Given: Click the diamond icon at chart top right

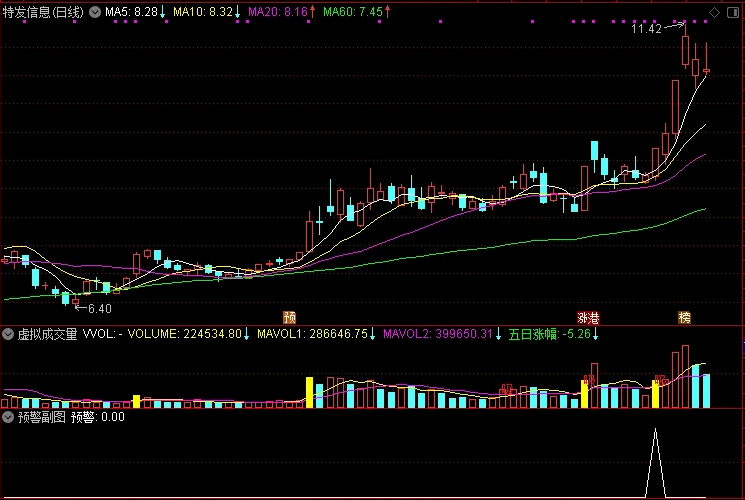Looking at the screenshot, I should [x=714, y=13].
